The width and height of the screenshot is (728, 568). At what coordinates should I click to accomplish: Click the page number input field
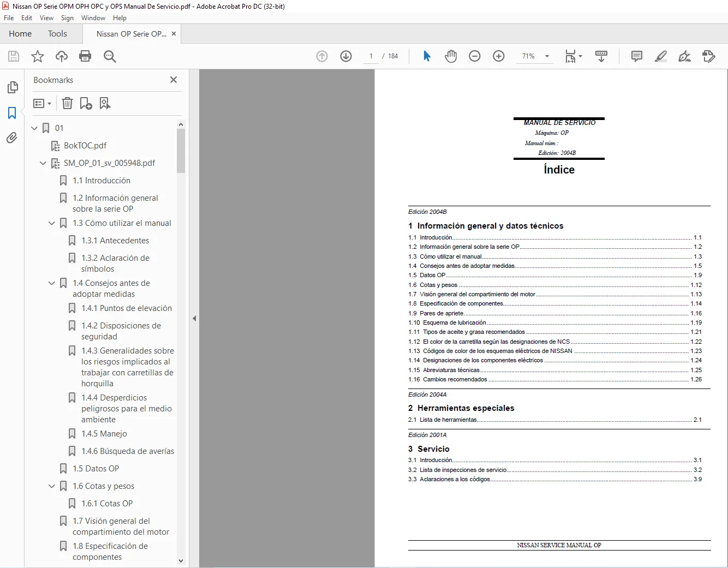pos(371,56)
